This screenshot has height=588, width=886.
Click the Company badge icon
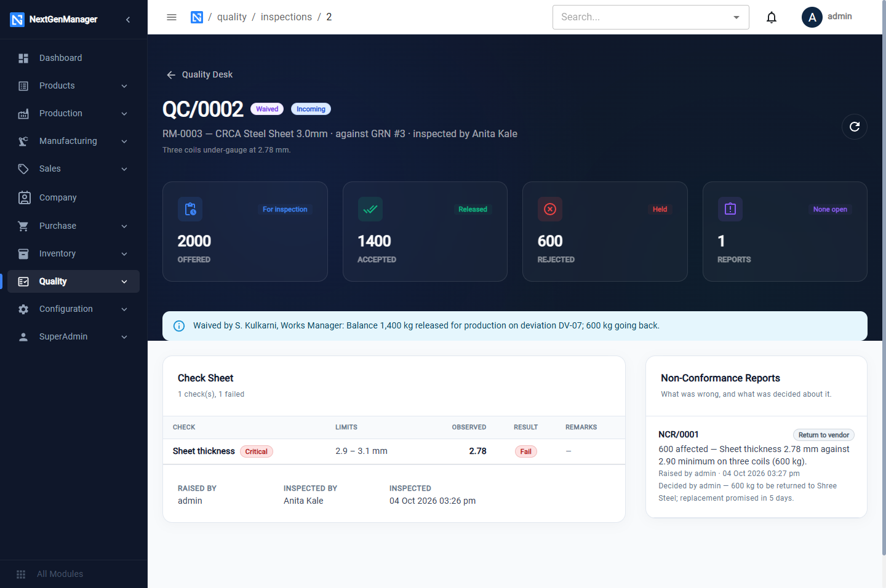(x=24, y=197)
